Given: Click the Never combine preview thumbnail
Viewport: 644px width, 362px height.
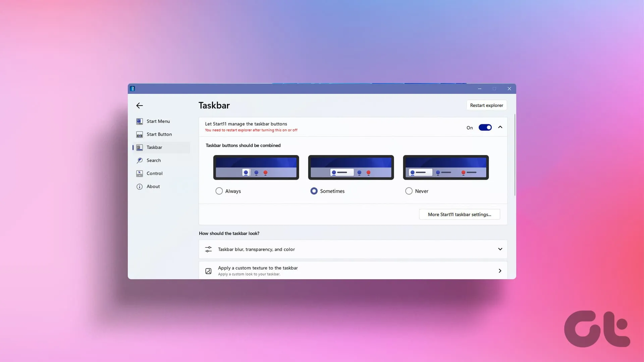Looking at the screenshot, I should 446,167.
